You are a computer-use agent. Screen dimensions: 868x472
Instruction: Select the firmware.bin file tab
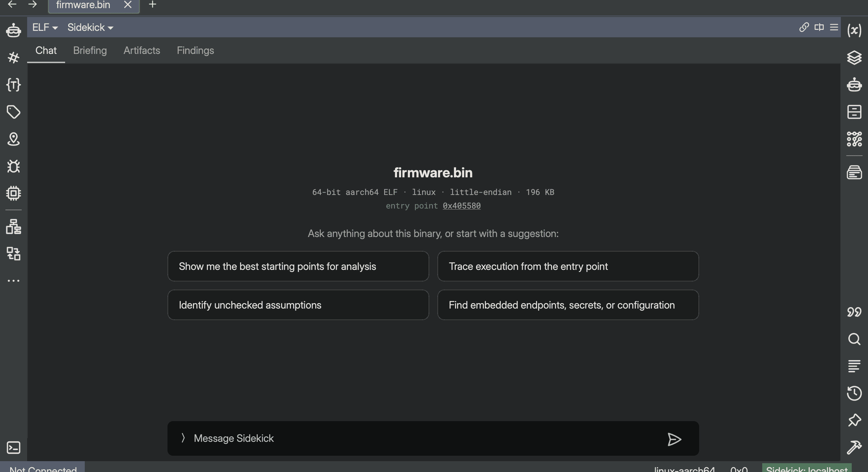(x=94, y=5)
